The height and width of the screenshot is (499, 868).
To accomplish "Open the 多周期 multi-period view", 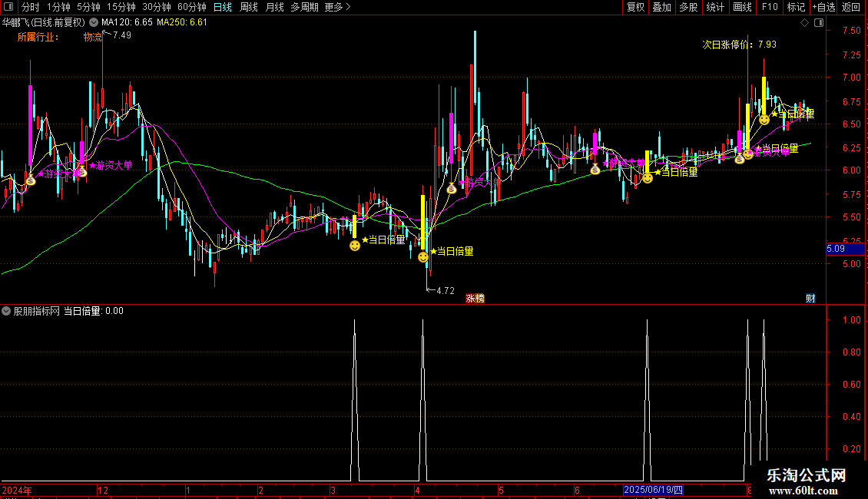I will pyautogui.click(x=304, y=7).
